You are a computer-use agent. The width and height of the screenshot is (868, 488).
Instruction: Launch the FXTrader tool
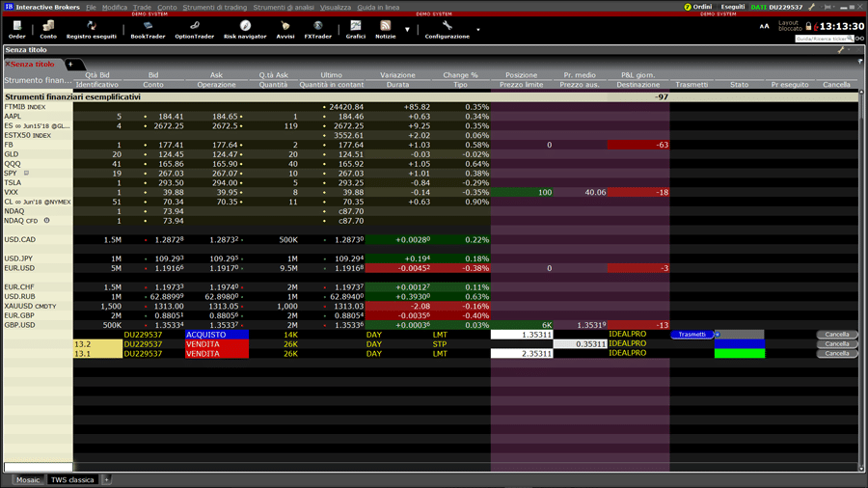(x=317, y=29)
